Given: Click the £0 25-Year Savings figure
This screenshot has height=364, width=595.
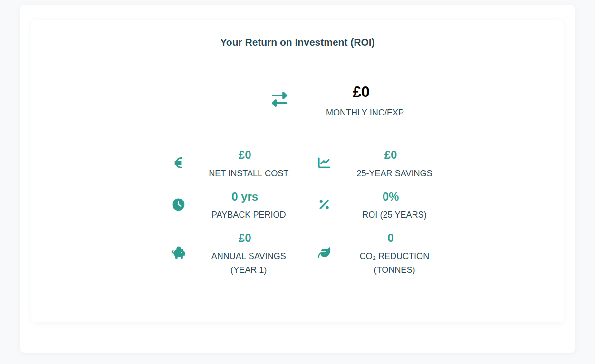Looking at the screenshot, I should tap(390, 154).
